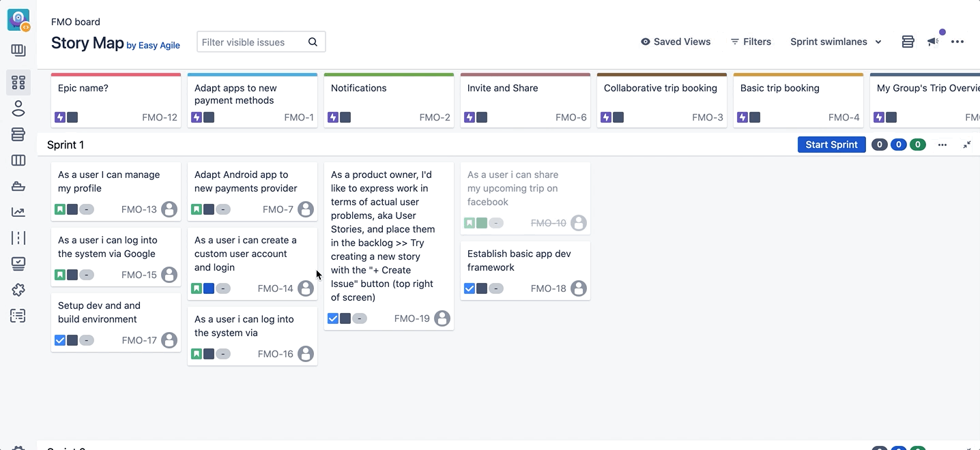This screenshot has width=980, height=450.
Task: Click the epic lightning icon on FMO-12
Action: click(60, 117)
